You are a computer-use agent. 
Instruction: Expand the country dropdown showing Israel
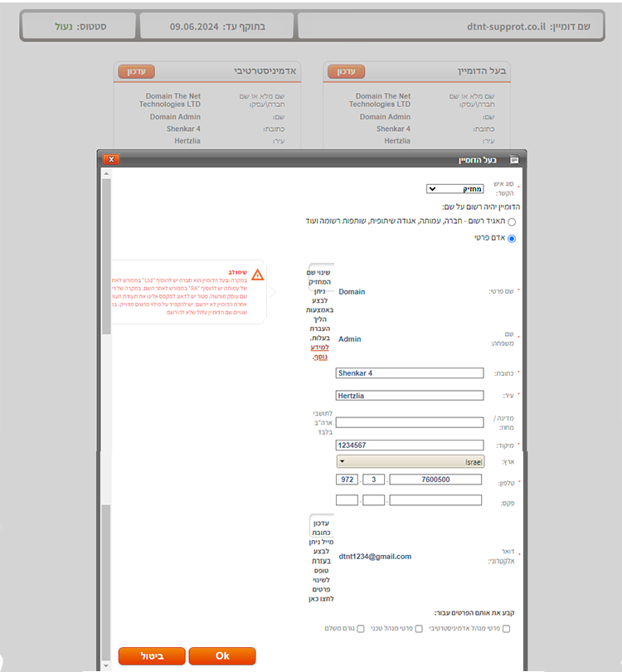click(x=410, y=460)
